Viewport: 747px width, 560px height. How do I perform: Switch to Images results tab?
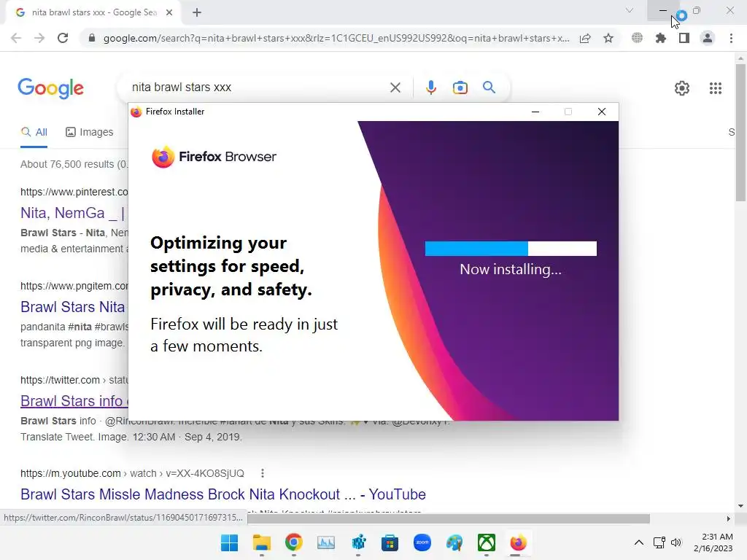click(x=90, y=132)
